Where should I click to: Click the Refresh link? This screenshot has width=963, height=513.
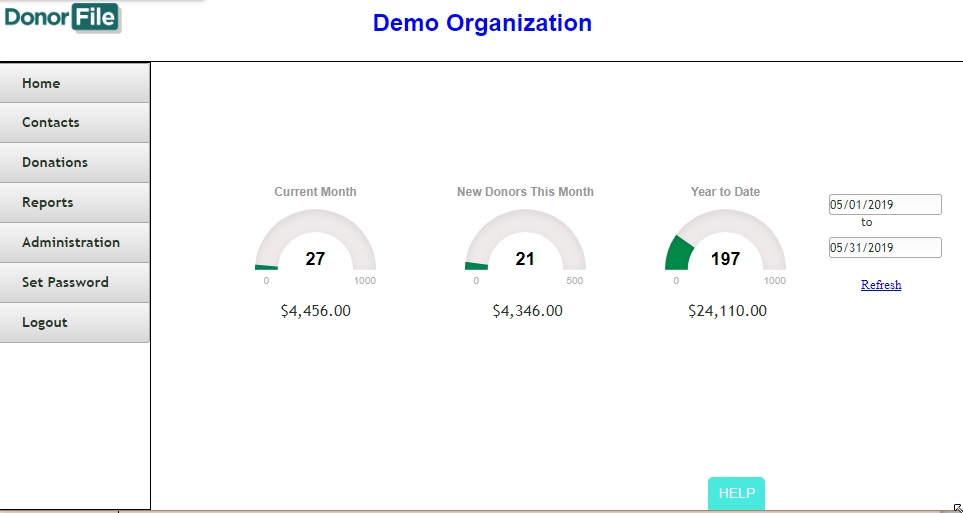881,285
